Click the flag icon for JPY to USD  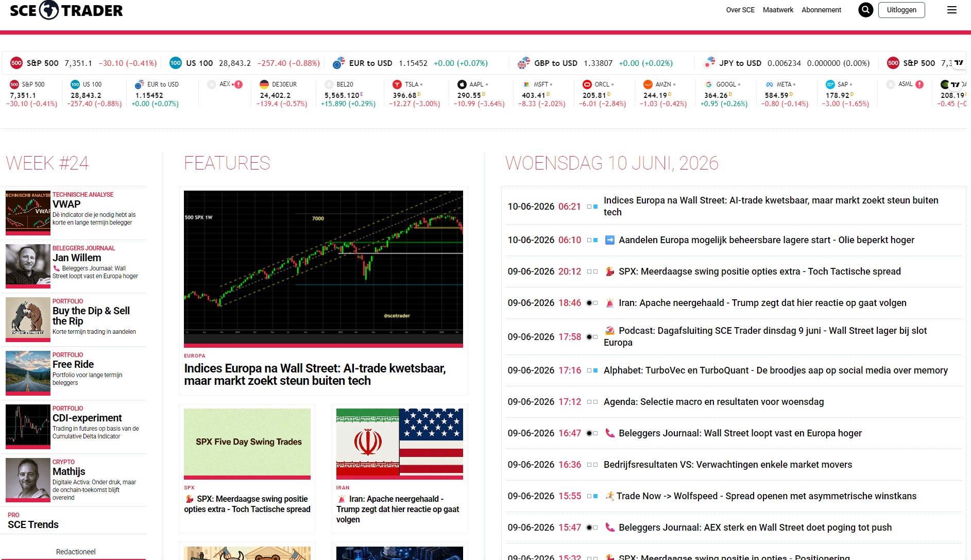click(x=709, y=63)
